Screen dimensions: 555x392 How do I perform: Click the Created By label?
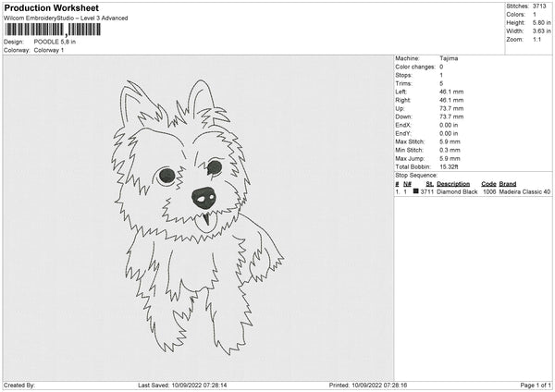pos(19,386)
